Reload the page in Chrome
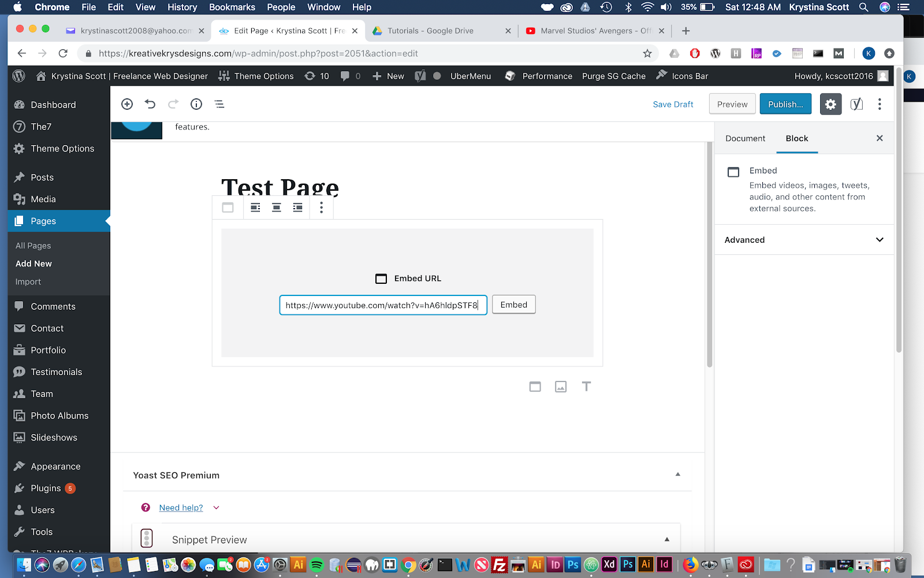The height and width of the screenshot is (578, 924). click(63, 53)
